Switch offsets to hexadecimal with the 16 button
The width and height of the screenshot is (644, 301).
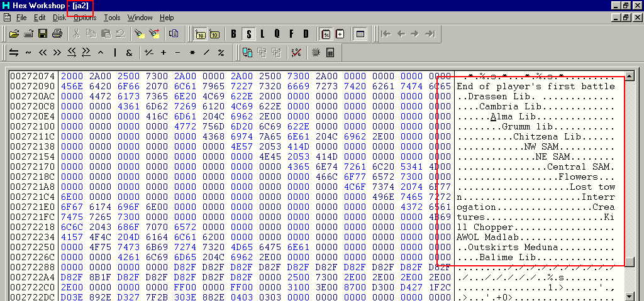coord(201,34)
